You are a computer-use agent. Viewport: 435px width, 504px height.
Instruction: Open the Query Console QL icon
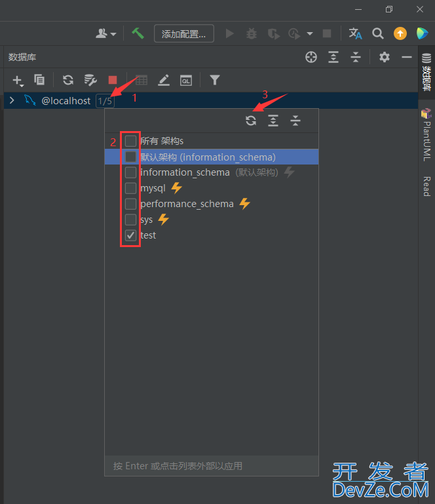[x=186, y=80]
